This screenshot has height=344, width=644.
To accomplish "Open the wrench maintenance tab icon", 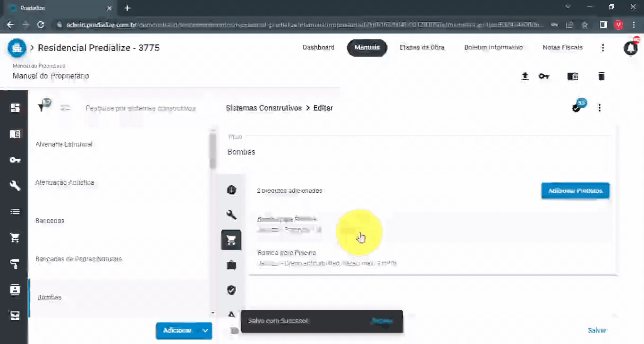I will [x=231, y=215].
